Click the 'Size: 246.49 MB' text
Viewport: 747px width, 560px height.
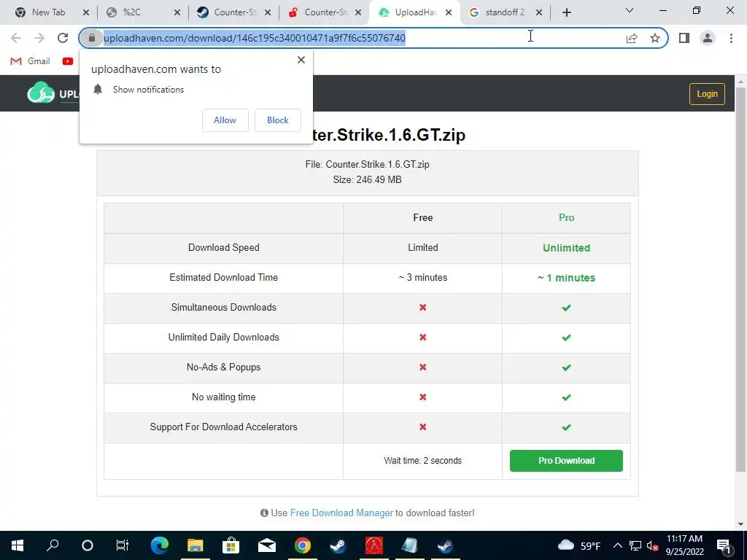pos(368,180)
